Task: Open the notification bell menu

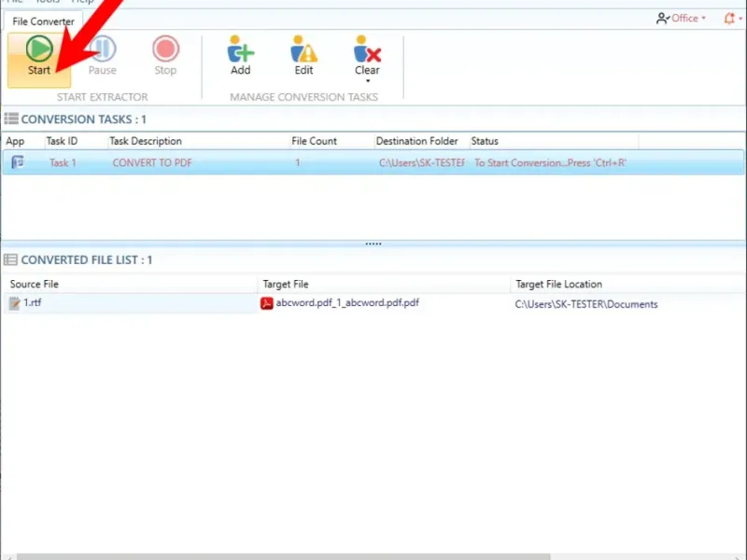Action: pyautogui.click(x=733, y=19)
